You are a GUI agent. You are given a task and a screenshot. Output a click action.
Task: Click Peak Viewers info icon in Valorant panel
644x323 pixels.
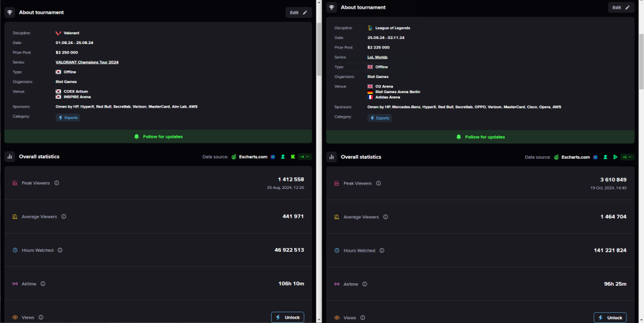coord(57,183)
